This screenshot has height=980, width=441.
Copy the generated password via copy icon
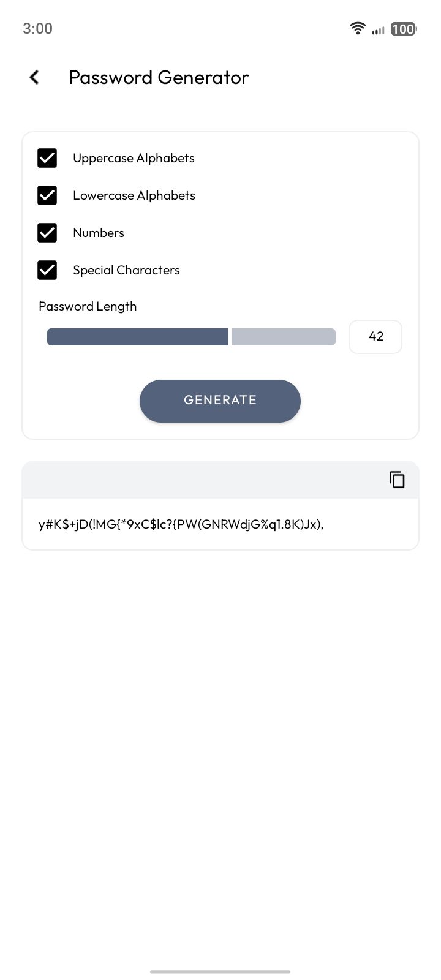(x=397, y=480)
